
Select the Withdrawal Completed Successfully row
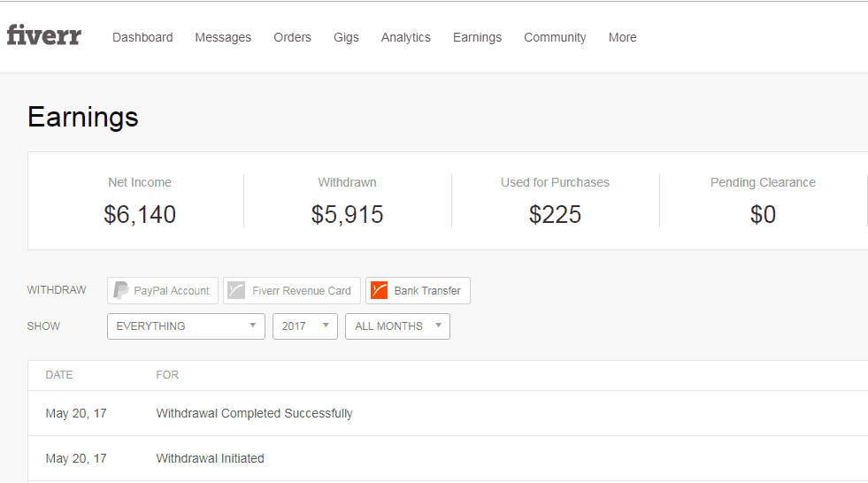(x=448, y=413)
